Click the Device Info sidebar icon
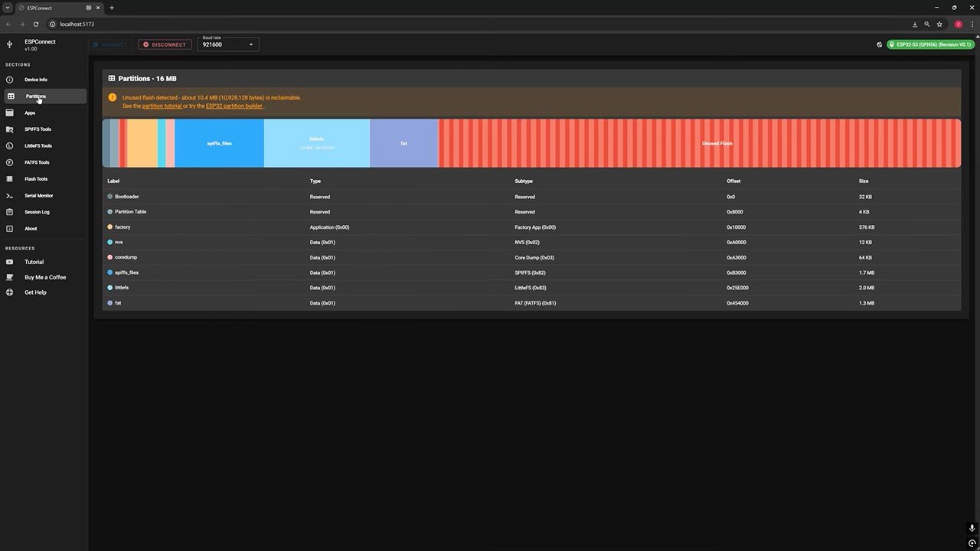The width and height of the screenshot is (980, 551). coord(10,80)
